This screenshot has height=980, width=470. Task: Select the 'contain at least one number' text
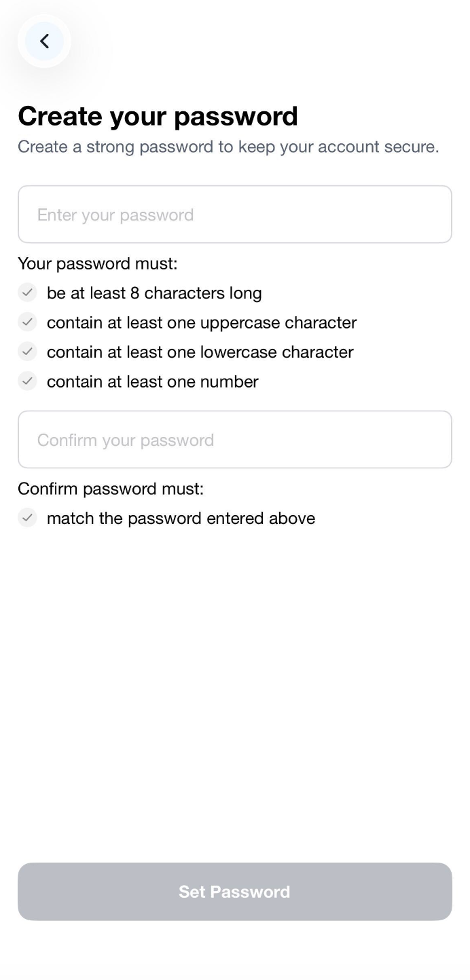click(x=153, y=382)
